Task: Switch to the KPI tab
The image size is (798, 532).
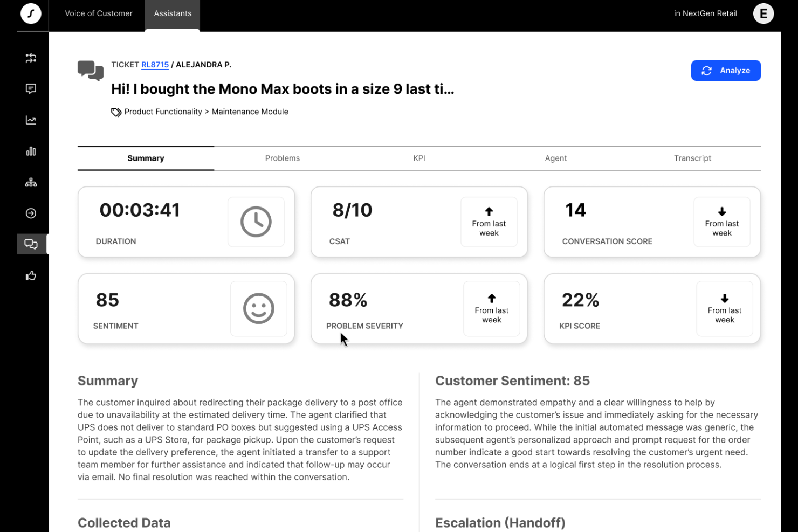Action: [x=419, y=158]
